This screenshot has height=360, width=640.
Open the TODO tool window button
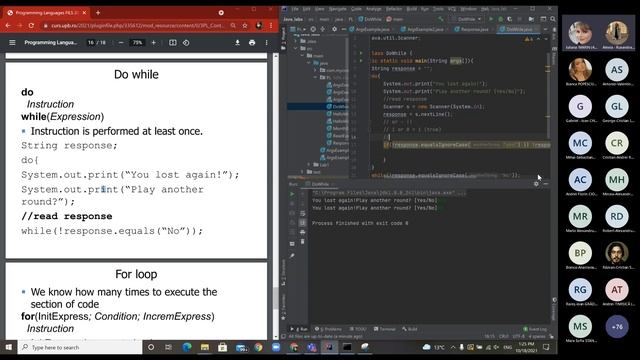pos(358,329)
